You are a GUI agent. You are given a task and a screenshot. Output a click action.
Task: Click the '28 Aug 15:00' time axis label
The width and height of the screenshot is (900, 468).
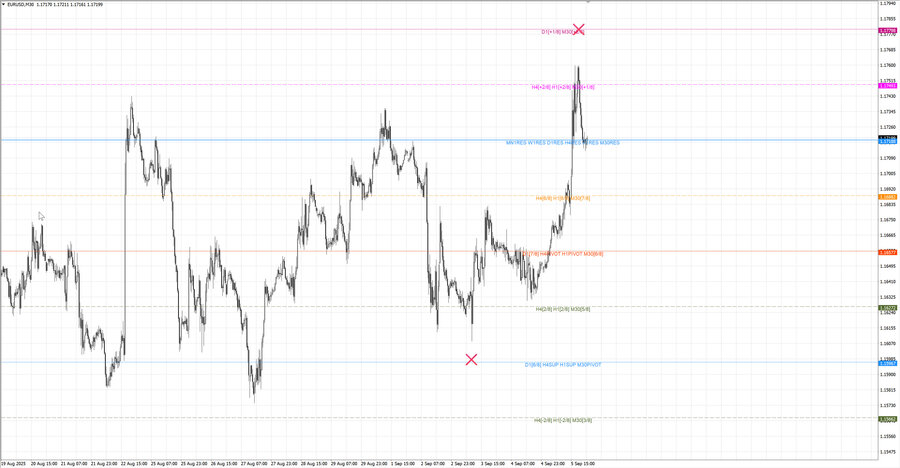314,463
